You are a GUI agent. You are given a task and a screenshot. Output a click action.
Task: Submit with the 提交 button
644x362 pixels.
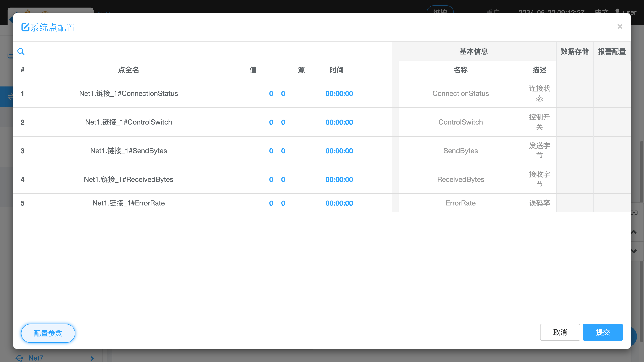click(x=603, y=332)
